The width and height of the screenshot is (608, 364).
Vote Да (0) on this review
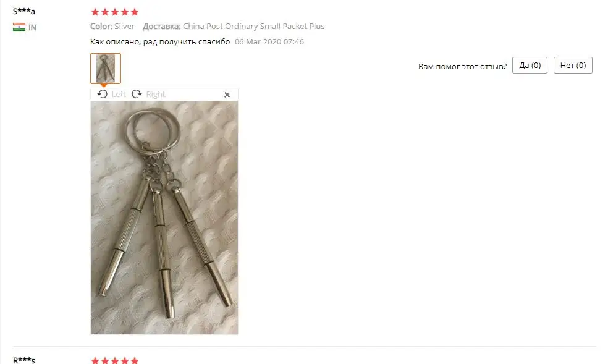pos(530,65)
